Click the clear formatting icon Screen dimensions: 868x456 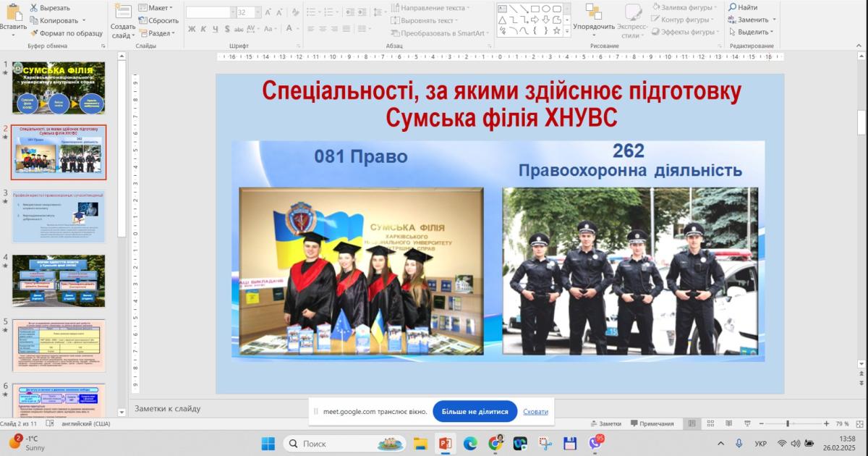(295, 12)
